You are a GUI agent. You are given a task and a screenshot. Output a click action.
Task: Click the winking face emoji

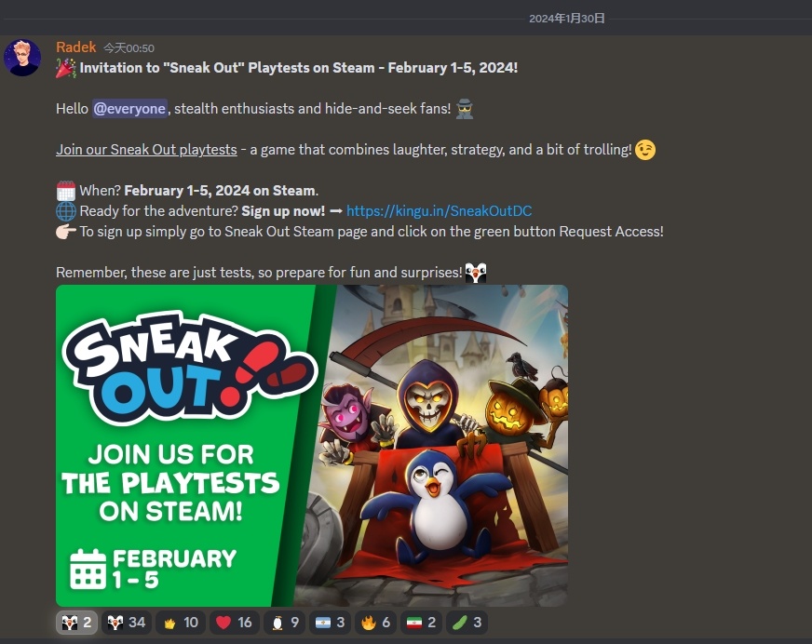point(645,150)
